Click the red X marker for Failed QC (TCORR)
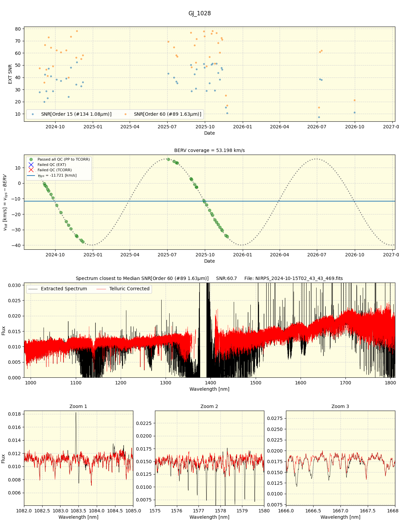Screen dimensions: 399x532 click(x=31, y=170)
